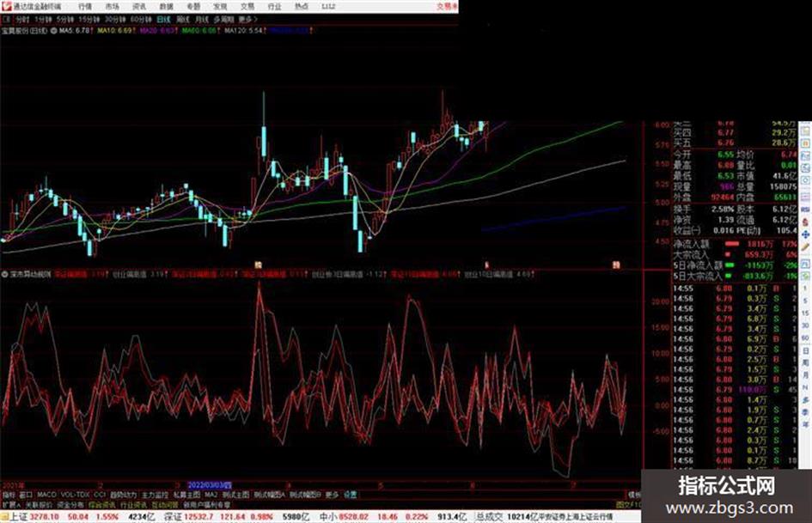Click the 上证 index in status bar
Screen dimensions: 812x523
pos(19,517)
